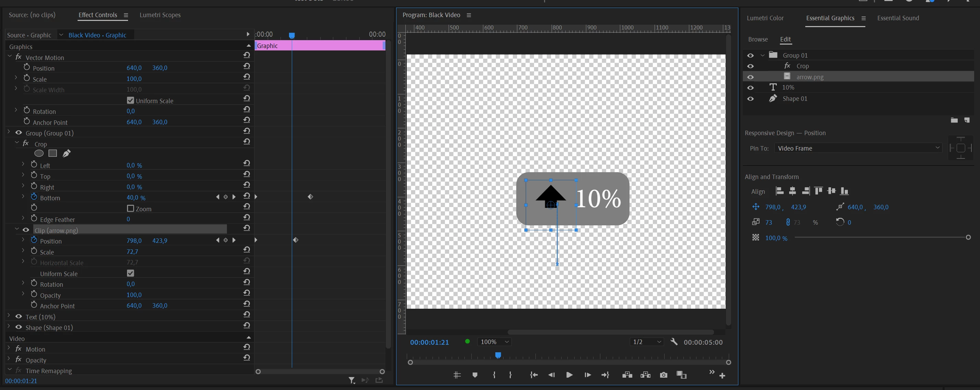Click Align Left icon in Align and Transform
This screenshot has width=980, height=390.
click(780, 191)
